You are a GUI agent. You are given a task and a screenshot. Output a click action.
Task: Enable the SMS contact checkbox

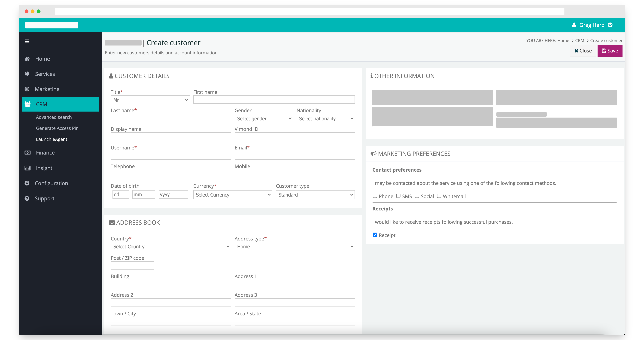[398, 196]
